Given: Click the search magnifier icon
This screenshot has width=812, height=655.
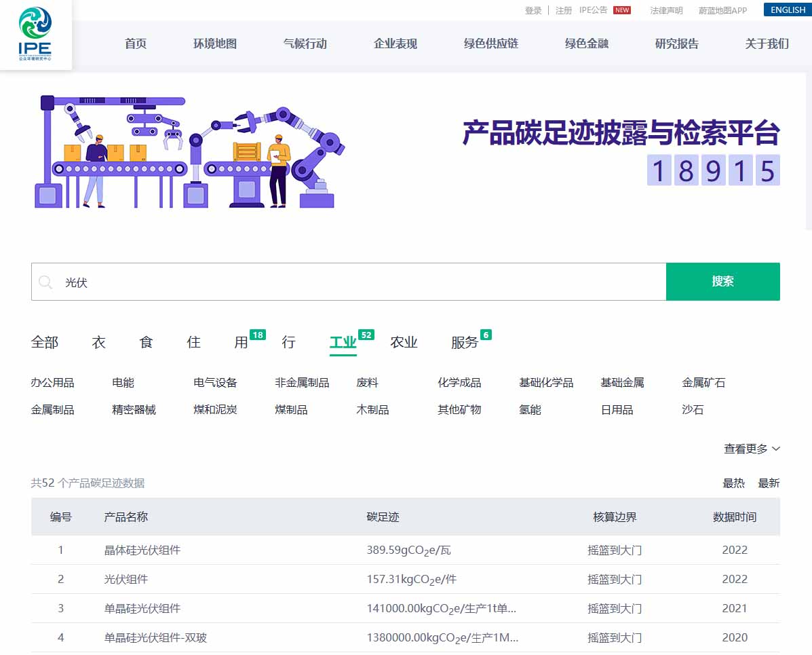Looking at the screenshot, I should tap(45, 282).
